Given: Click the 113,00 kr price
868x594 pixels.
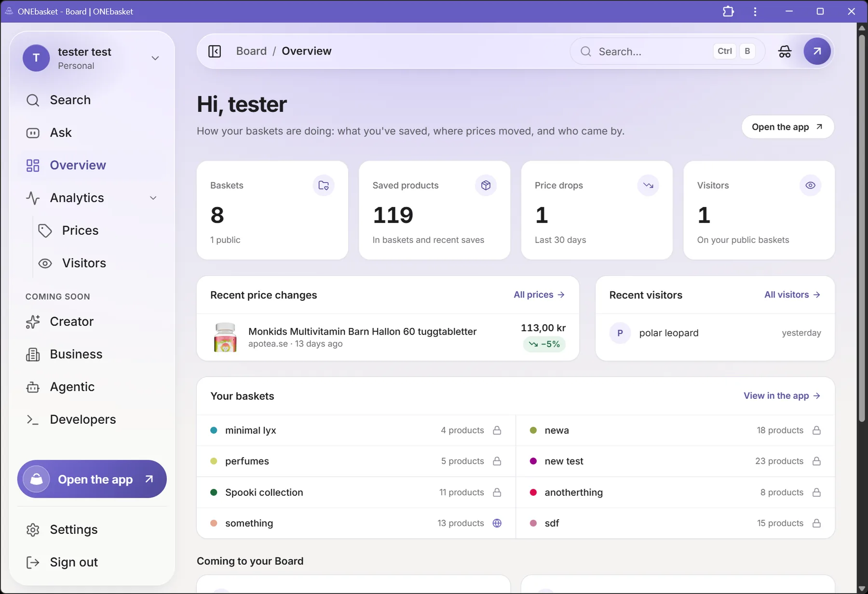Looking at the screenshot, I should (x=543, y=328).
